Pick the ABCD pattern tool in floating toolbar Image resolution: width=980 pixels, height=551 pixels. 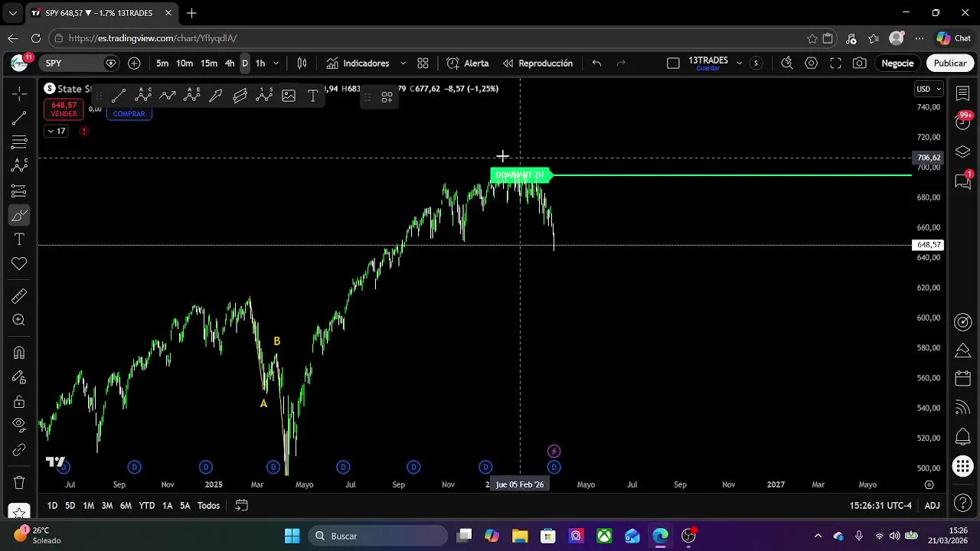point(143,96)
